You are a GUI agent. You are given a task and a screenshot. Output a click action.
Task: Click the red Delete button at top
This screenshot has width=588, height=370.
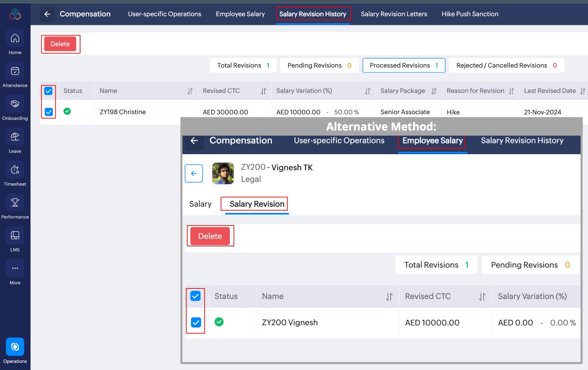click(60, 44)
